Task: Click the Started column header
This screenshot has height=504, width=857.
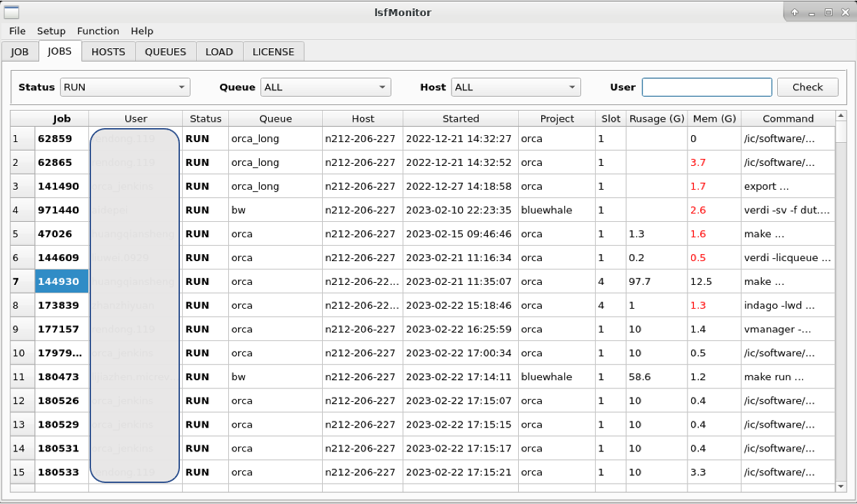Action: pyautogui.click(x=460, y=118)
